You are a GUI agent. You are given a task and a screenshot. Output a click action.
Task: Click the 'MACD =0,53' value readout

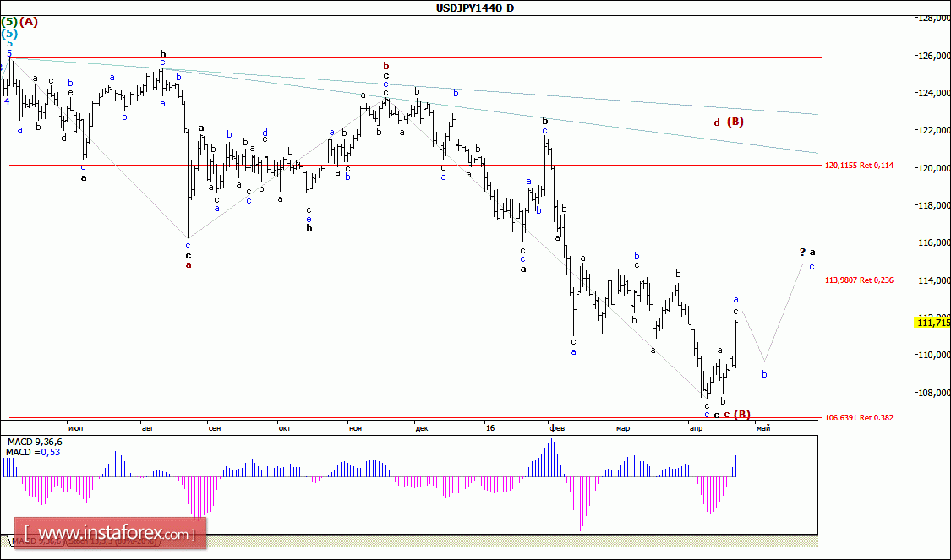33,452
